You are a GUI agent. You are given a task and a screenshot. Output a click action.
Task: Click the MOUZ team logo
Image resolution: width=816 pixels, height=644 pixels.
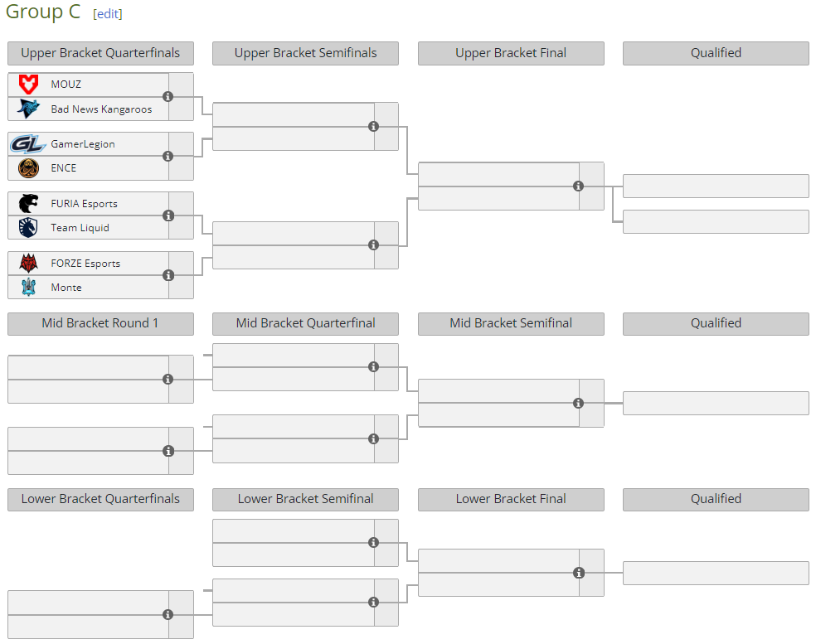[28, 84]
